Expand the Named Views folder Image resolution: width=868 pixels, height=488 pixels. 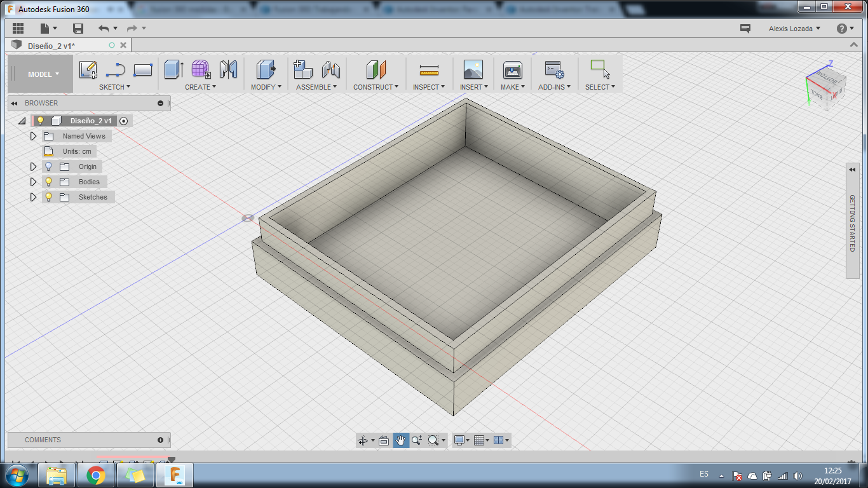(x=34, y=136)
